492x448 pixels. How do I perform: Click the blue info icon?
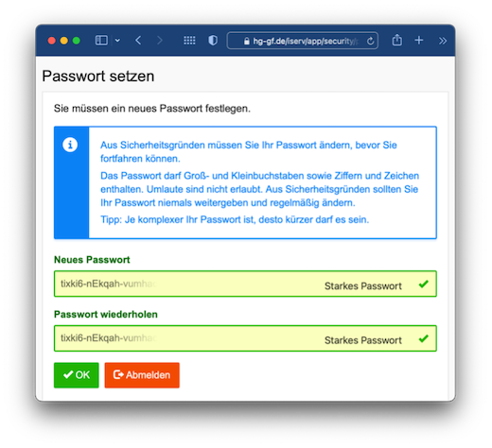70,145
